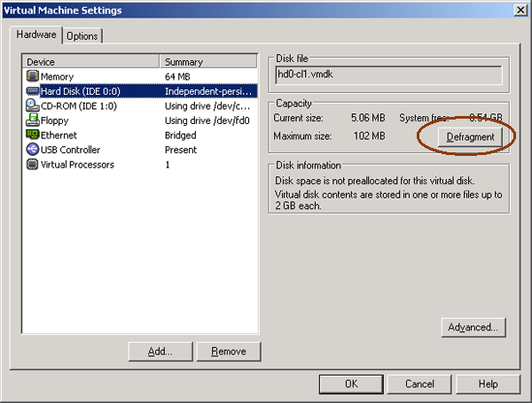Click the 64 MB memory summary

[x=177, y=76]
